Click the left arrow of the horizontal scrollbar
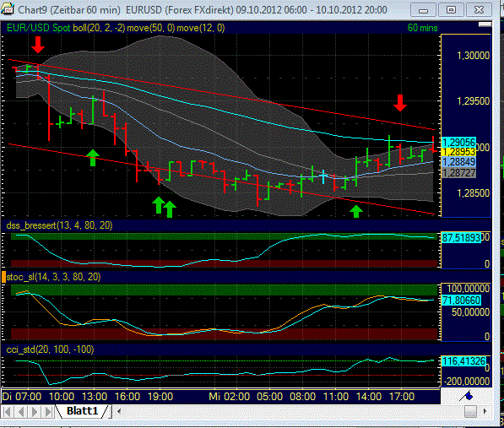 pos(119,411)
